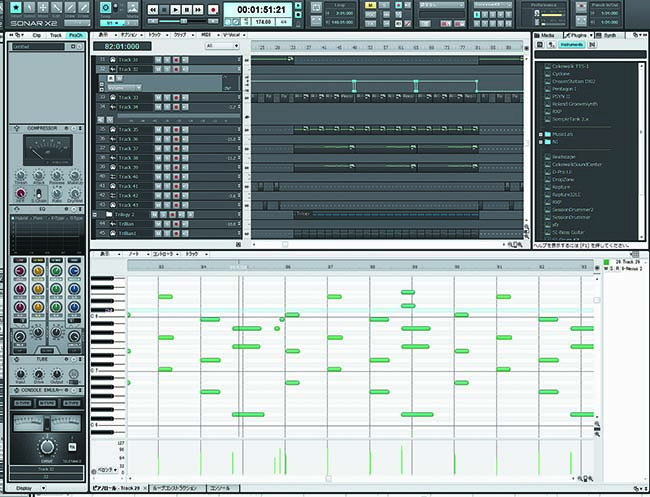
Task: Select the Instruments filter button
Action: click(572, 44)
